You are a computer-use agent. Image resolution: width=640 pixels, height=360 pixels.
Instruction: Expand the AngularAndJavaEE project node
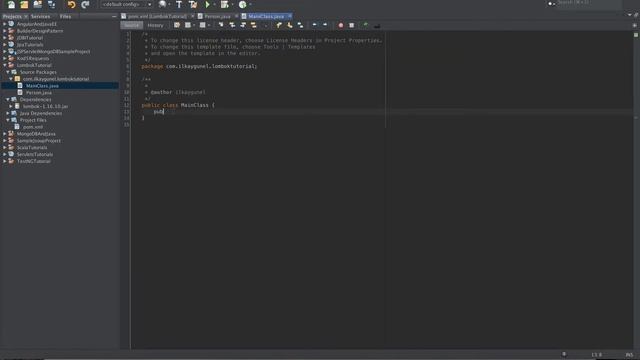click(x=4, y=24)
